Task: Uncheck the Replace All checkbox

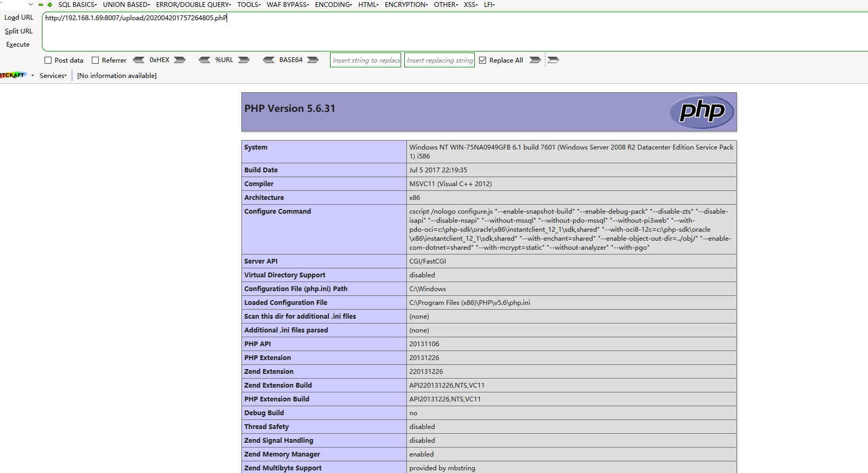Action: tap(483, 60)
